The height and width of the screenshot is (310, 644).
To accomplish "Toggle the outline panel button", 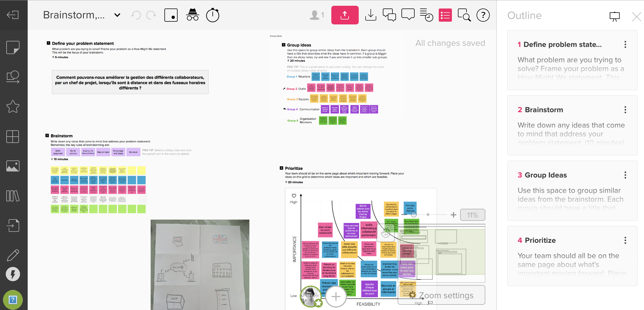I will [x=445, y=15].
